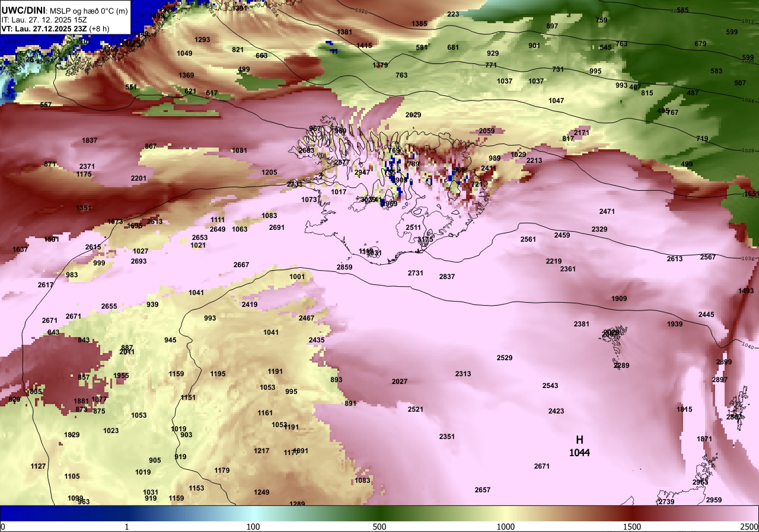Click the height value 2329
The width and height of the screenshot is (759, 532).
[599, 229]
